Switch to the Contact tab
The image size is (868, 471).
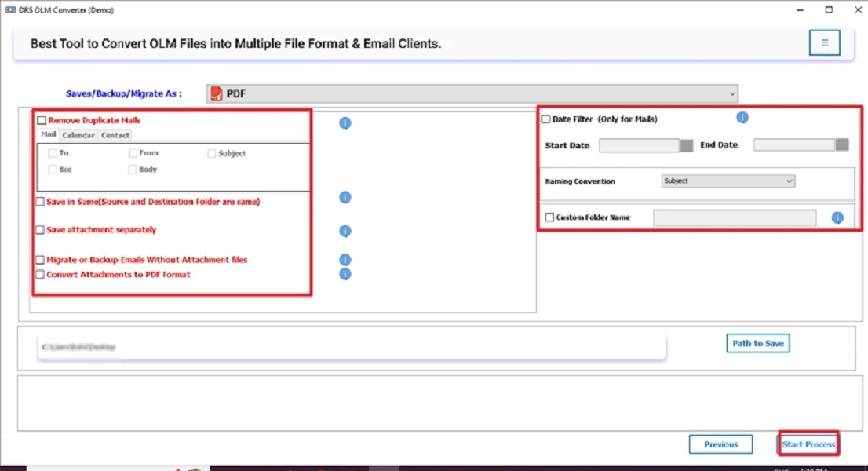[115, 135]
